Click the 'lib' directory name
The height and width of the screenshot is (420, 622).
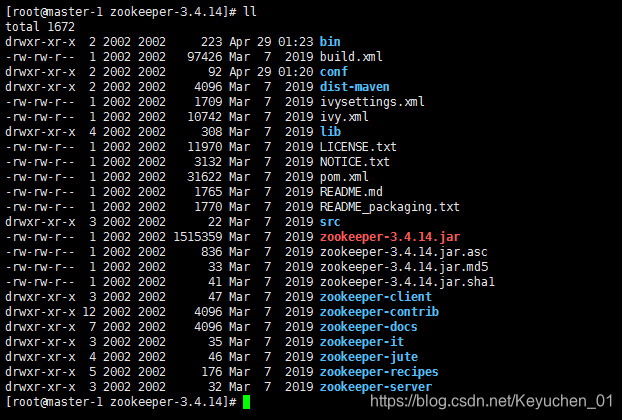click(x=330, y=132)
